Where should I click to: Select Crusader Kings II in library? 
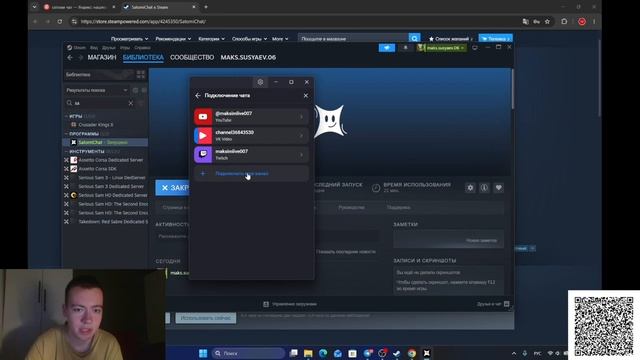(x=96, y=124)
